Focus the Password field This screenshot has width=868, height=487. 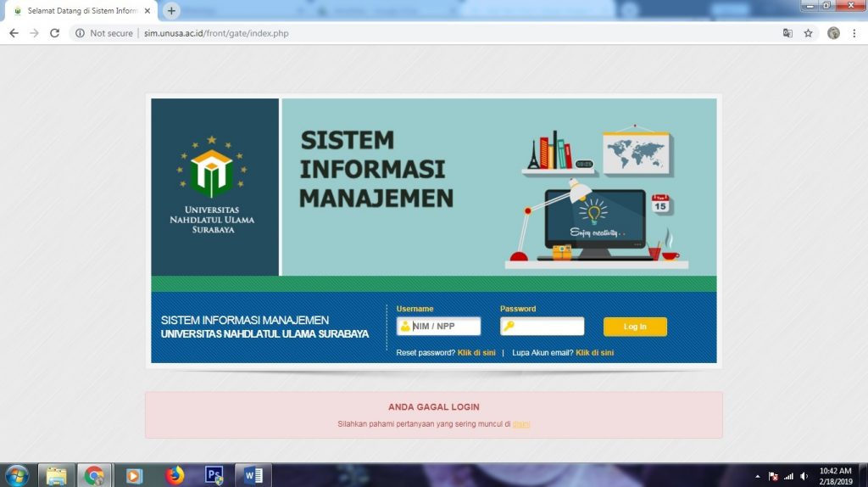(x=542, y=327)
